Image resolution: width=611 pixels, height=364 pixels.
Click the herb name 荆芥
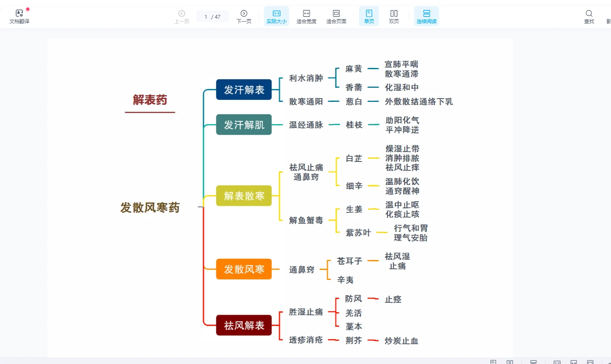click(354, 340)
